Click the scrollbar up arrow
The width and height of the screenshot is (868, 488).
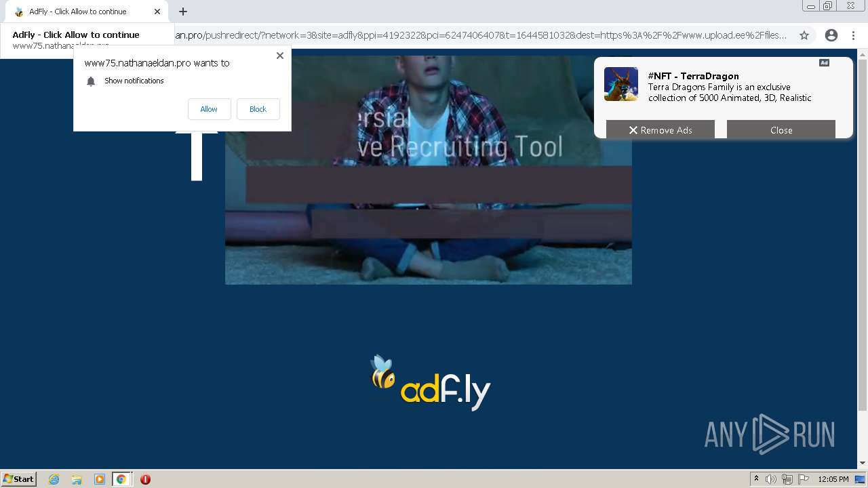pyautogui.click(x=863, y=53)
